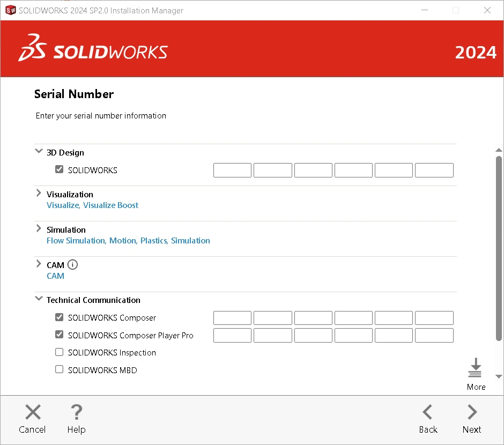The image size is (504, 445).
Task: Uncheck SOLIDWORKS Composer checkbox
Action: (59, 317)
